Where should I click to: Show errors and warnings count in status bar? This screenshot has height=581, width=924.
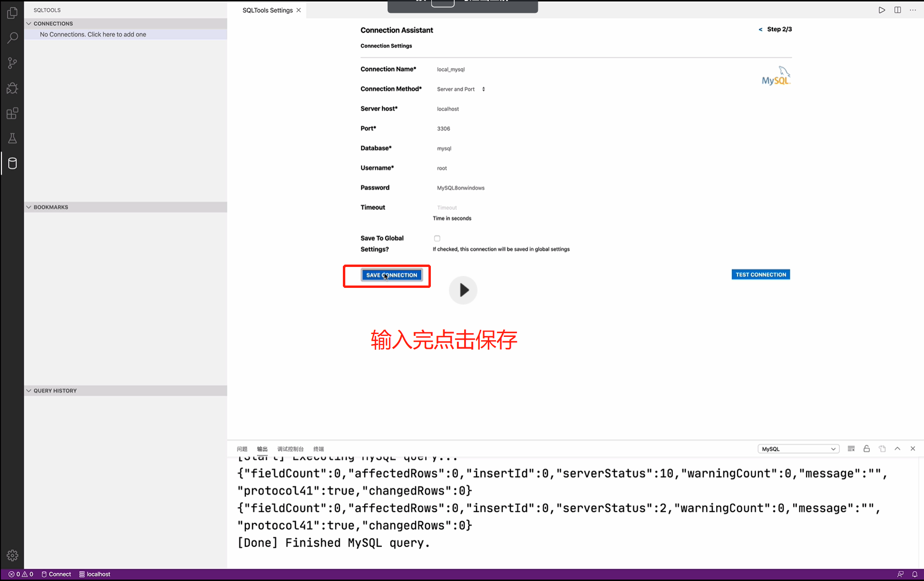[x=21, y=574]
